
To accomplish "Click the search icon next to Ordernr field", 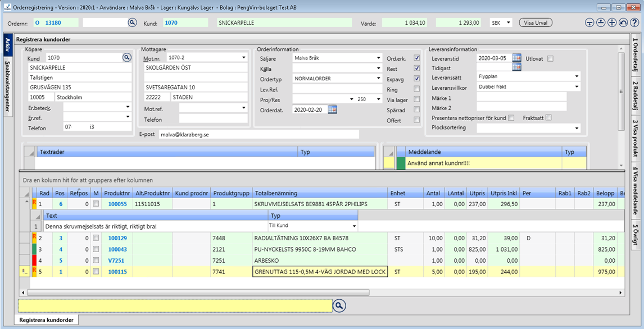I will pos(132,22).
